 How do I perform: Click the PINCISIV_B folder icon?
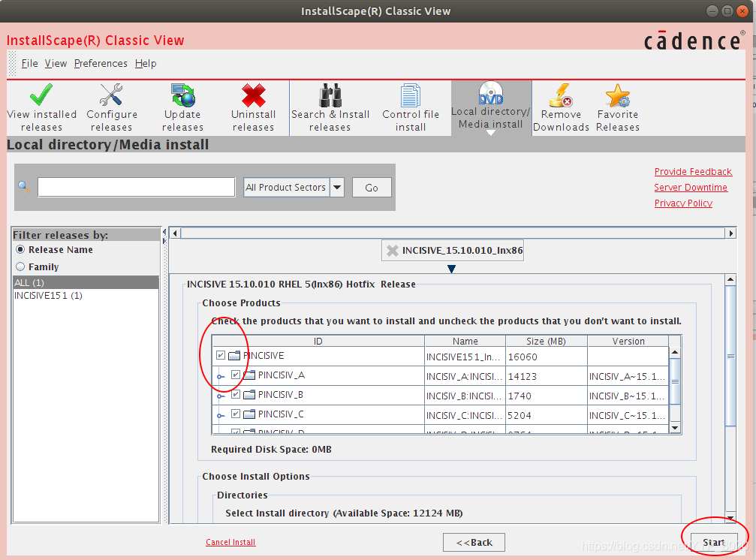click(x=249, y=395)
